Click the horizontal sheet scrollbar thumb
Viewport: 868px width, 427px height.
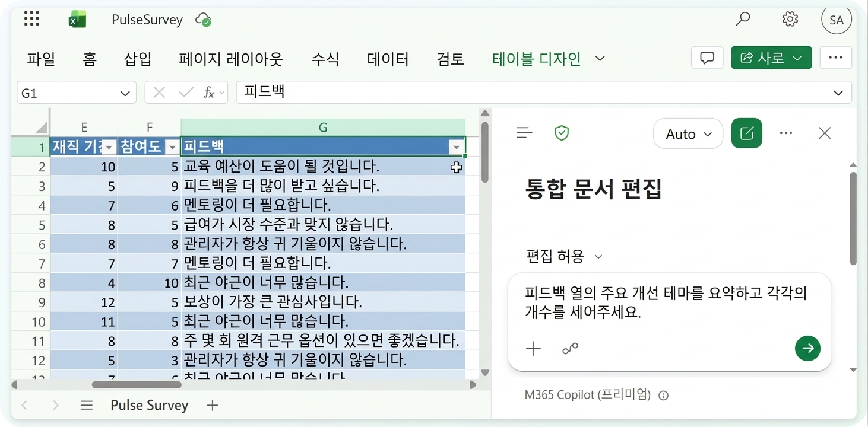coord(136,385)
